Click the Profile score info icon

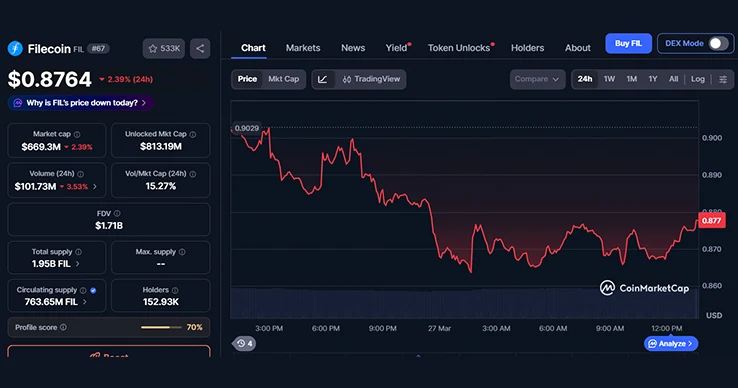(64, 327)
